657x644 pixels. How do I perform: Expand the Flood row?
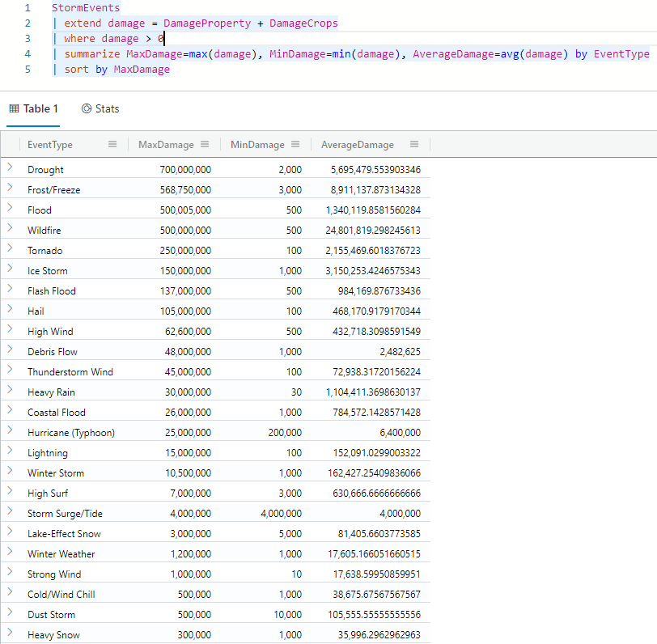[10, 207]
